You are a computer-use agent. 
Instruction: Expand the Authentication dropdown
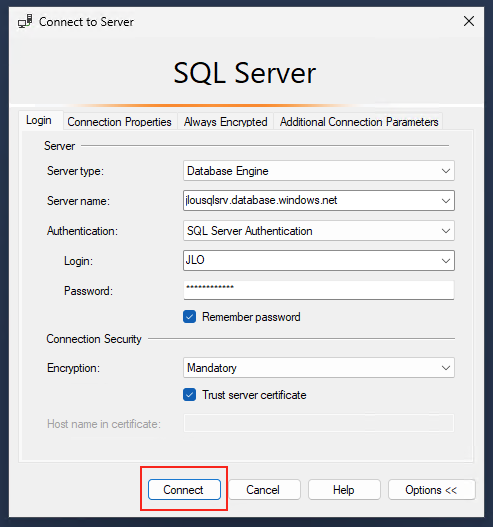(446, 231)
